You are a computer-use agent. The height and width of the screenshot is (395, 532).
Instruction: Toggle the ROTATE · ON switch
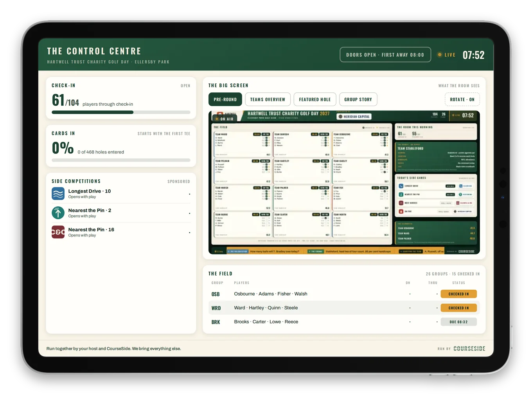coord(462,99)
